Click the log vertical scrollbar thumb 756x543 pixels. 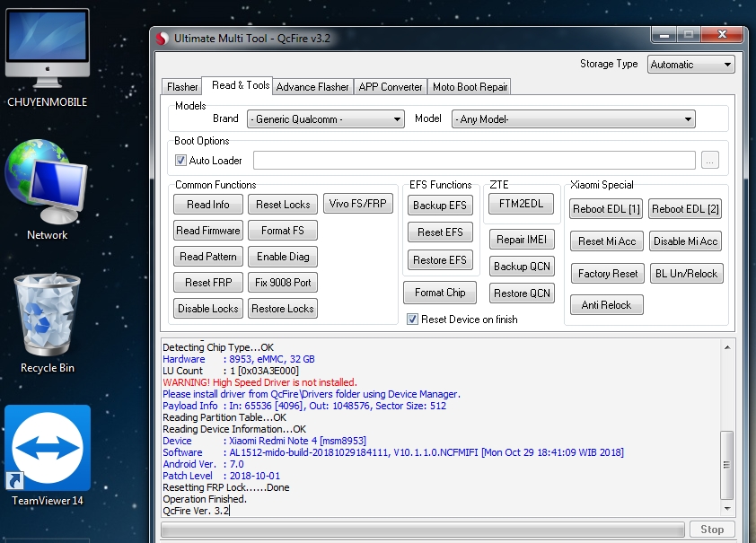(727, 465)
